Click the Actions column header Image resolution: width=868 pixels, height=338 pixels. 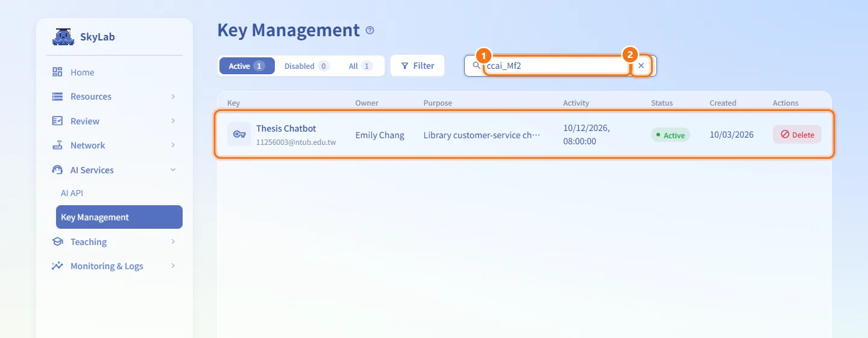click(785, 103)
